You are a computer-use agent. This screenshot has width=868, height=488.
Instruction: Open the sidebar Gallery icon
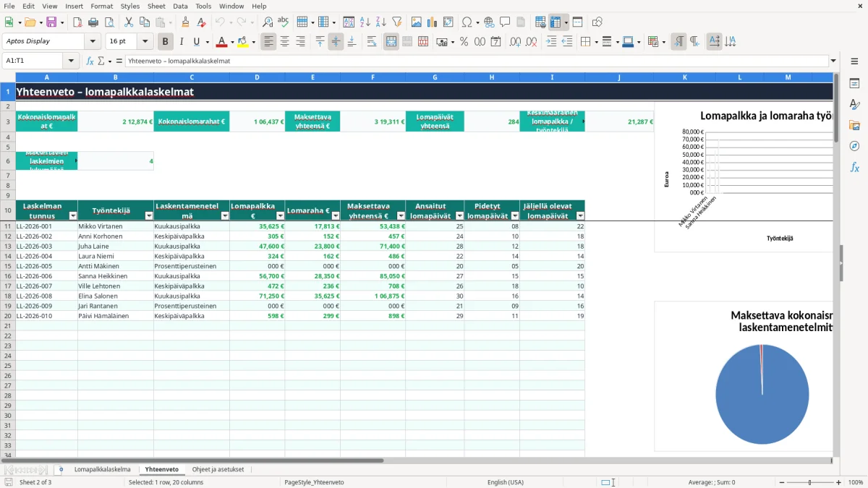(x=854, y=125)
